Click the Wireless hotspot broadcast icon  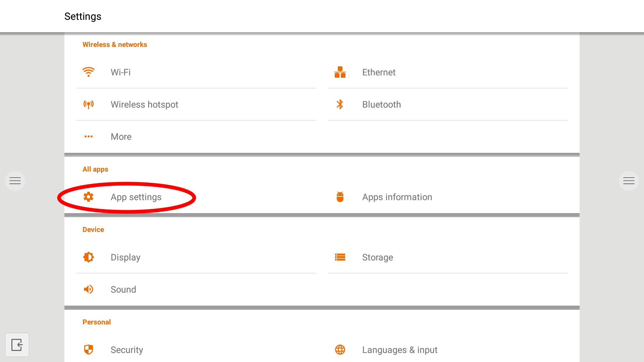pyautogui.click(x=88, y=104)
